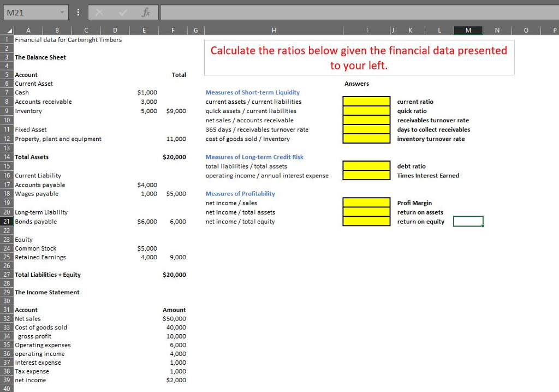Select the yellow cell beside 'return on equity'
Image resolution: width=559 pixels, height=392 pixels.
click(x=366, y=221)
